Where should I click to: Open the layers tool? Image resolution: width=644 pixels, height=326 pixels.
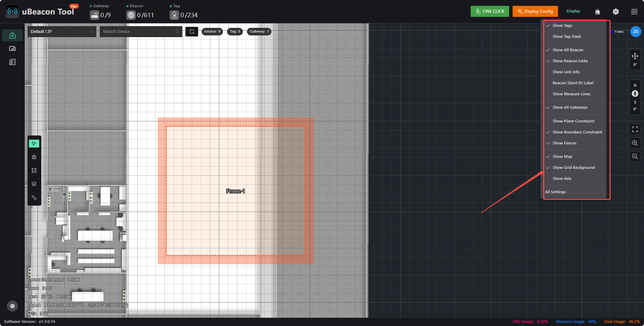point(34,184)
